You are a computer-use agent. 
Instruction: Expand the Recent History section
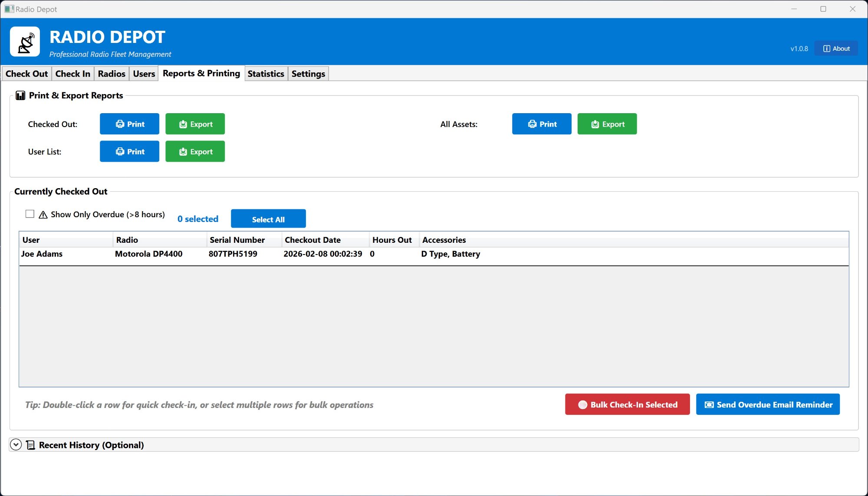pyautogui.click(x=16, y=445)
